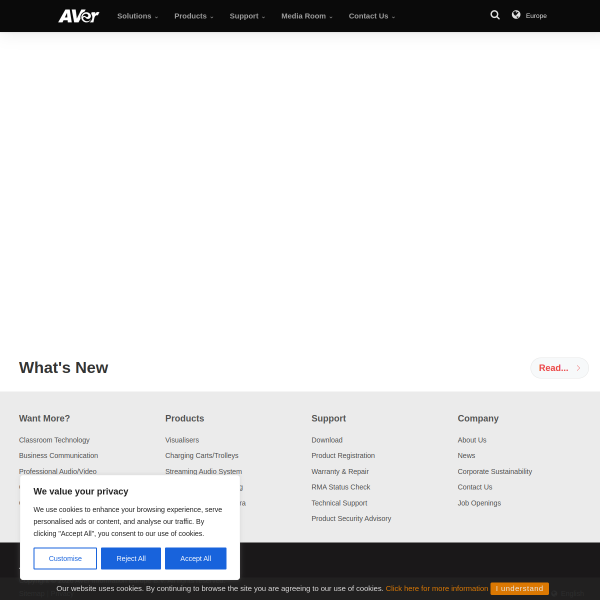Open Professional Audio/Video footer link
600x600 pixels.
(x=58, y=471)
